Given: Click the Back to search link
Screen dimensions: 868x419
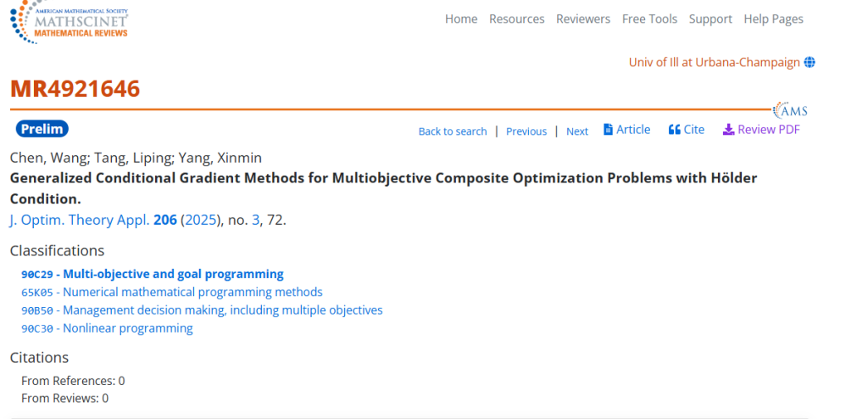Looking at the screenshot, I should tap(453, 131).
